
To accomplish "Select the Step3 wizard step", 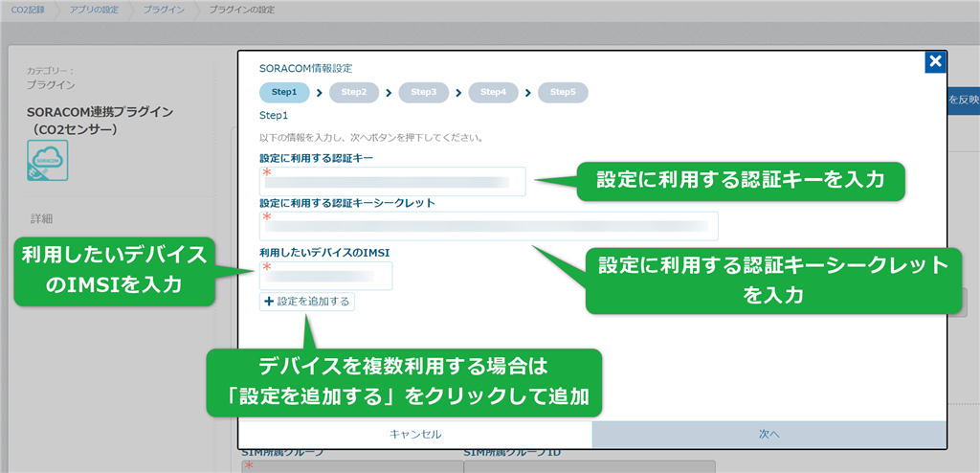I will click(x=424, y=93).
